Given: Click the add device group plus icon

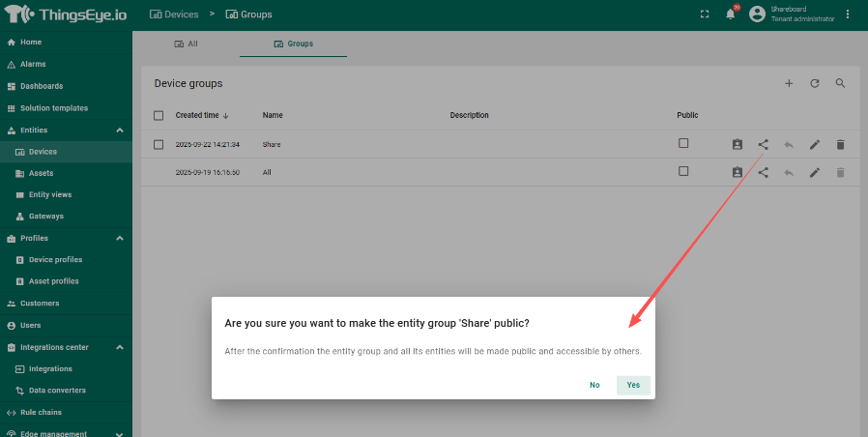Looking at the screenshot, I should pyautogui.click(x=789, y=84).
